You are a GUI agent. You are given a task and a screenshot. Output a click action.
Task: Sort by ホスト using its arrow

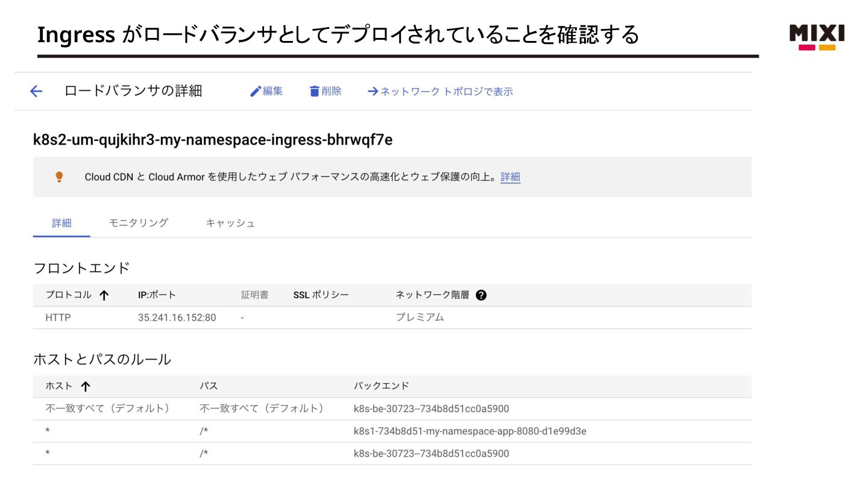point(85,386)
